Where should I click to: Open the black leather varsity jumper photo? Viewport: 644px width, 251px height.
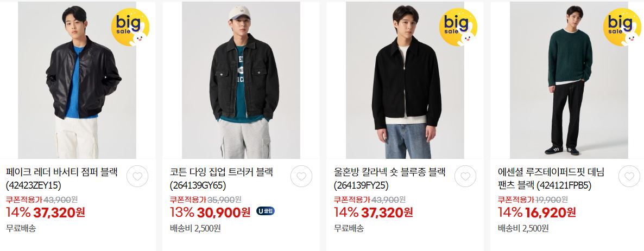tap(77, 80)
